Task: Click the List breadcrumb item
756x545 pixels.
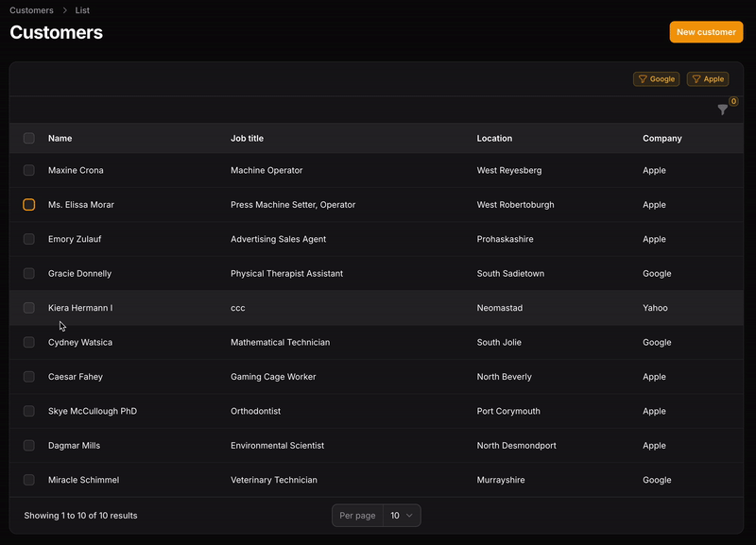Action: tap(83, 10)
